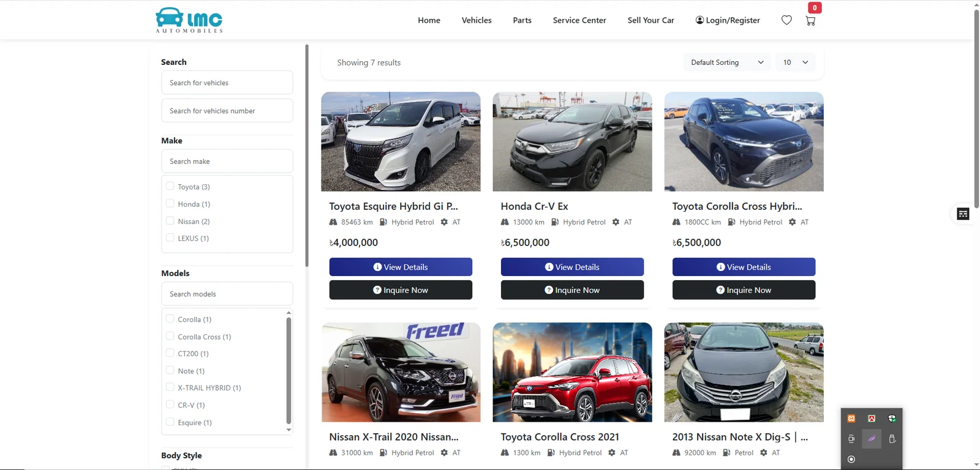The width and height of the screenshot is (980, 470).
Task: Click the fuel icon beside Petrol on Nissan Note
Action: point(726,453)
